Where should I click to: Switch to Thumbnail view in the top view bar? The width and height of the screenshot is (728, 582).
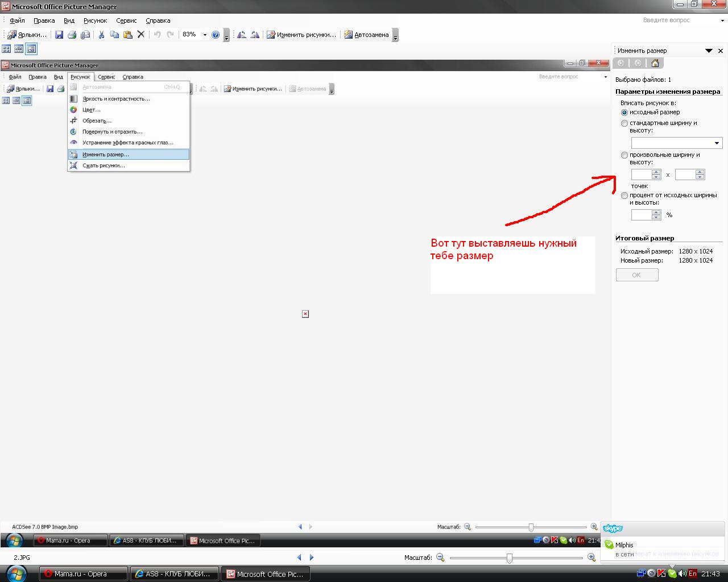click(x=6, y=49)
